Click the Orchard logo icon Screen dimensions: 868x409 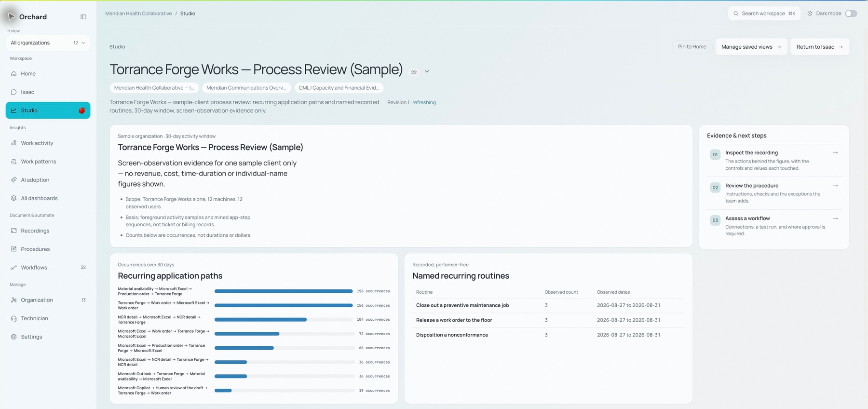(12, 17)
